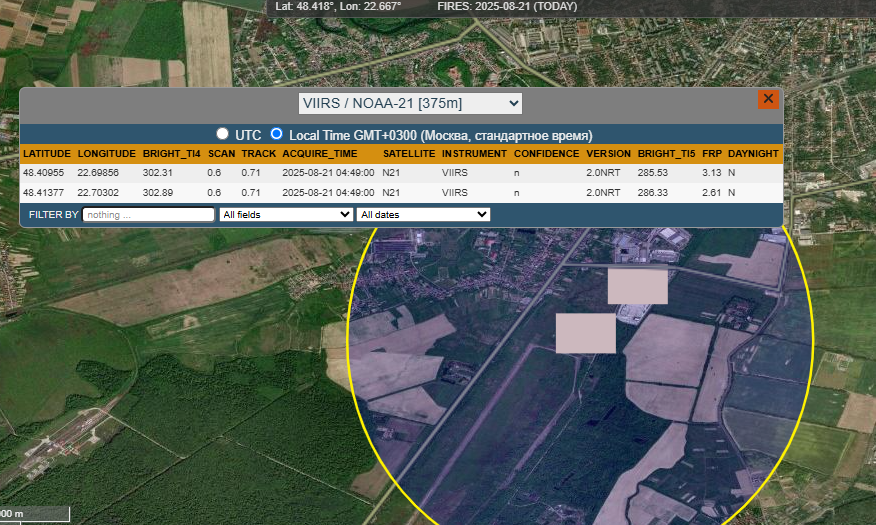Screen dimensions: 876x525
Task: Click BRIGHT_TI5 value 286.33
Action: point(653,193)
